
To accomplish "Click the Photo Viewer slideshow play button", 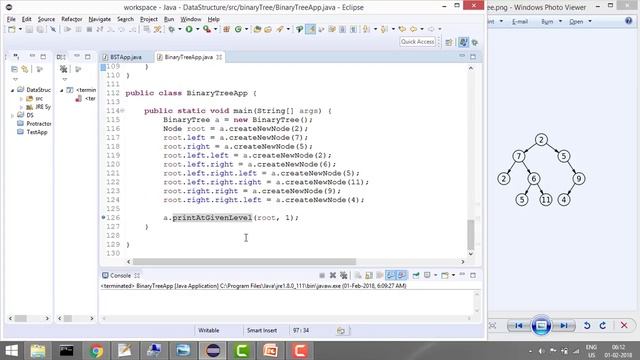I will (x=541, y=326).
